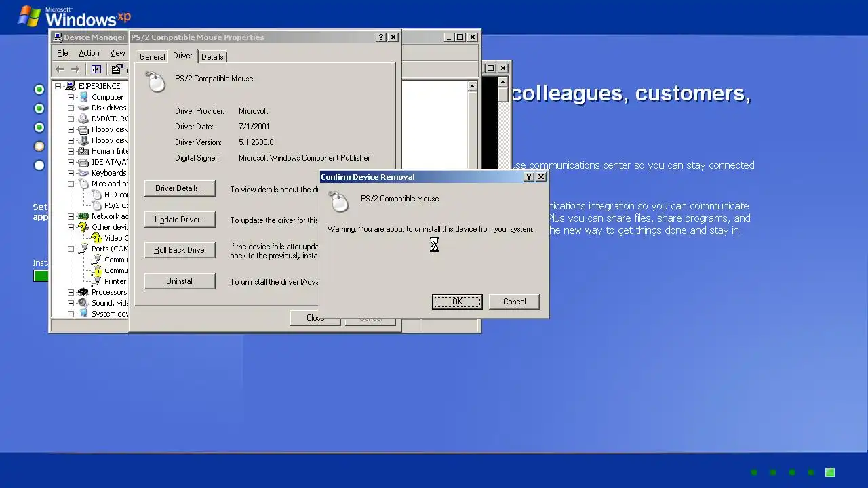The width and height of the screenshot is (868, 488).
Task: Open the View menu in Device Manager
Action: (117, 53)
